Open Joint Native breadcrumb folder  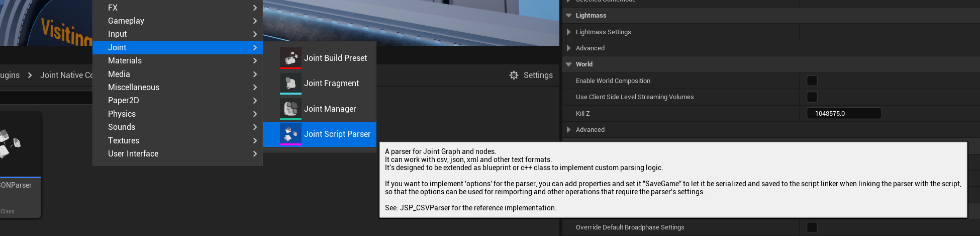tap(66, 75)
